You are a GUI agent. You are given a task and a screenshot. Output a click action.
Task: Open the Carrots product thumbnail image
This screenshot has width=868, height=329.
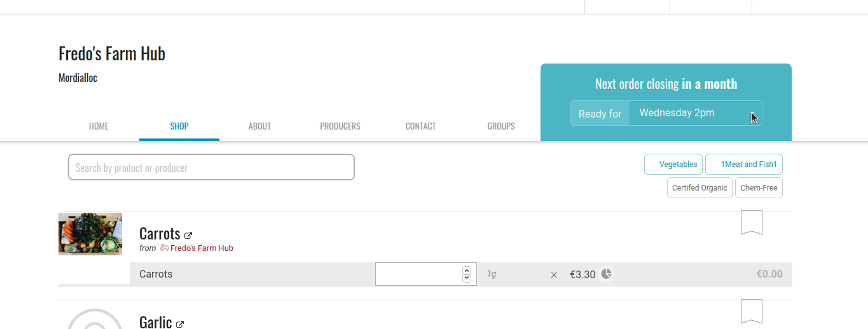click(90, 234)
